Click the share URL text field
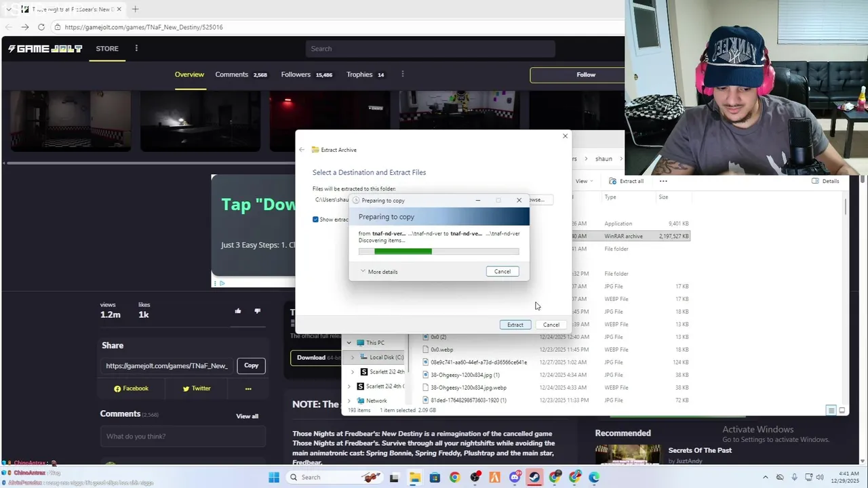 167,365
